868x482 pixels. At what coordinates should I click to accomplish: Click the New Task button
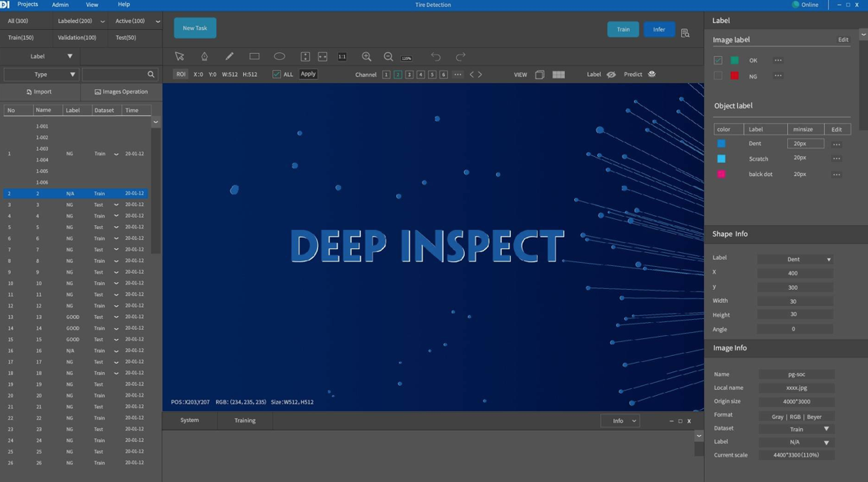pos(195,28)
